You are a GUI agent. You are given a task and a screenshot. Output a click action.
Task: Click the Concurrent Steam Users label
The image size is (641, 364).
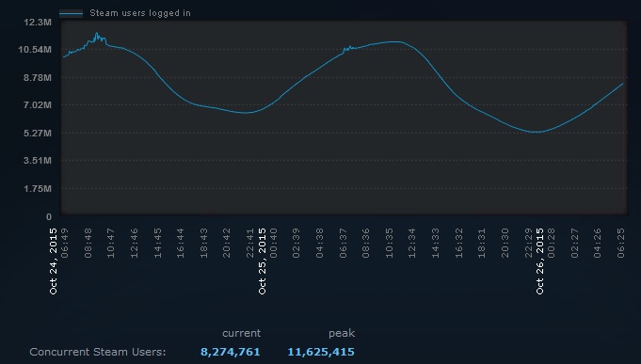point(98,352)
